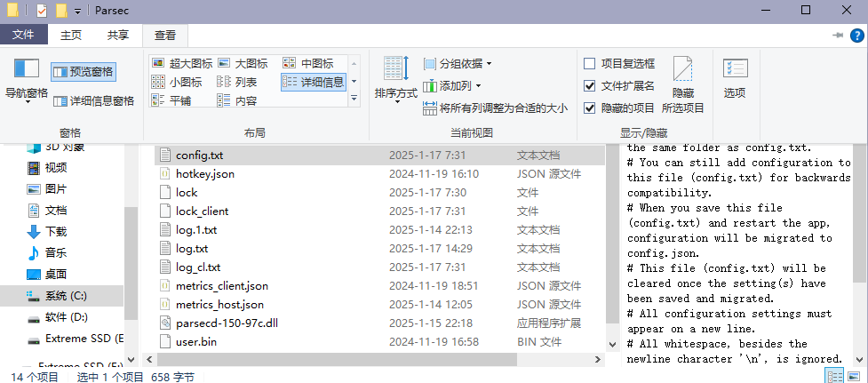The height and width of the screenshot is (383, 868).
Task: Open the quick access toolbar customize arrow
Action: (x=78, y=11)
